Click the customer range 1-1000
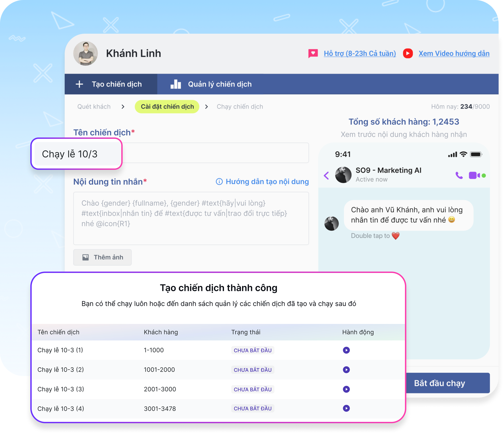 point(154,350)
